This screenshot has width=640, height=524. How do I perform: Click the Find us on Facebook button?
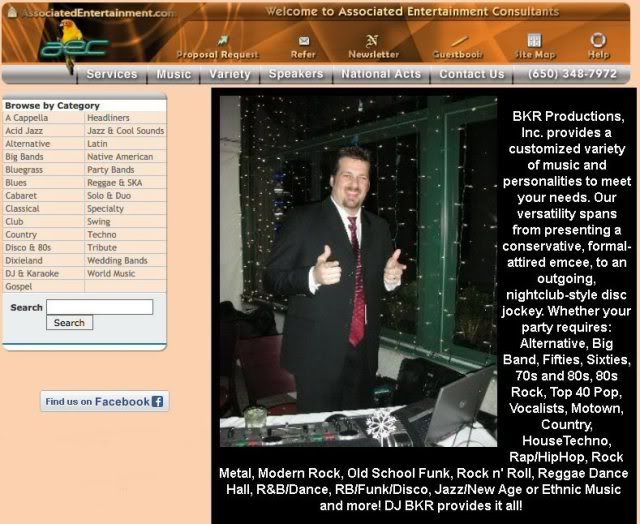tap(104, 401)
